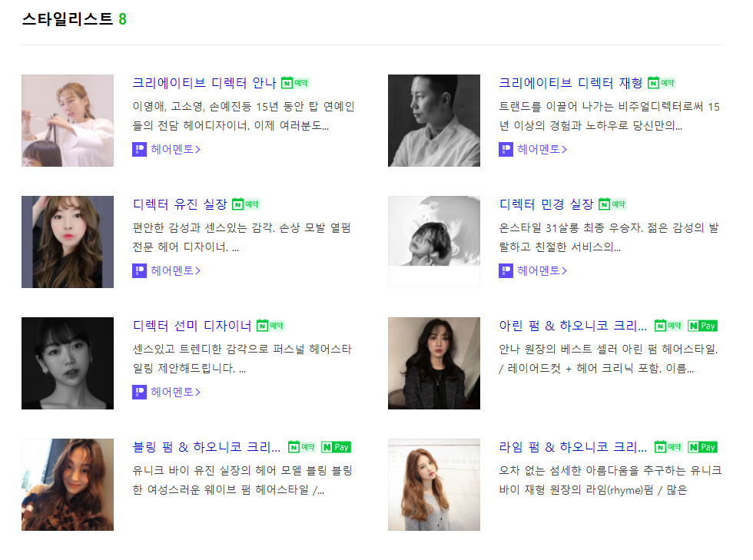This screenshot has height=560, width=753.
Task: Open the 크리에이티브 디렉터 안나 stylist title
Action: click(x=204, y=83)
